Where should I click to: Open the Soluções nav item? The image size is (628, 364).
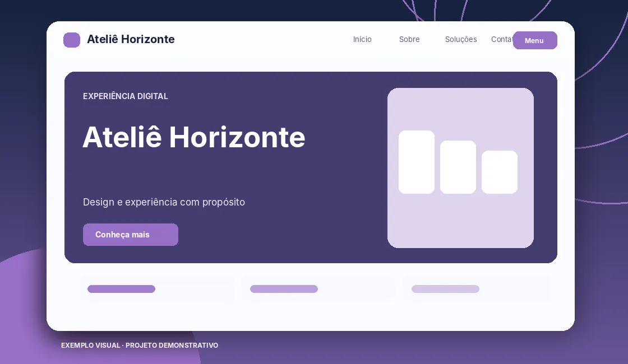(x=461, y=39)
